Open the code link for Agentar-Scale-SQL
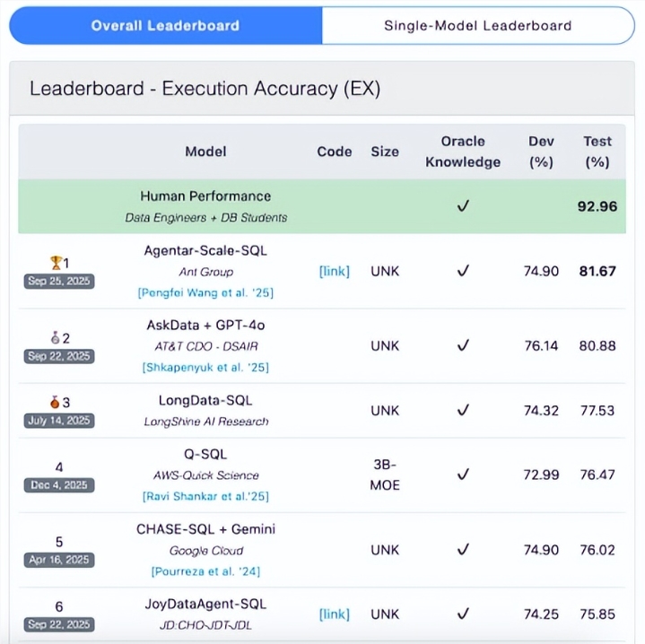Image resolution: width=645 pixels, height=644 pixels. (334, 271)
